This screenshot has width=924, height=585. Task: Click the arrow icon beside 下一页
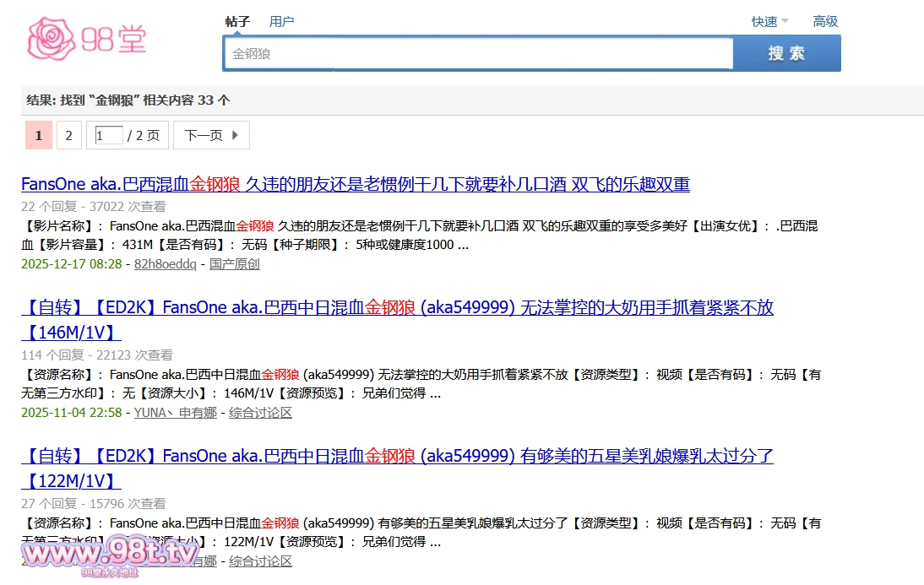(x=236, y=135)
